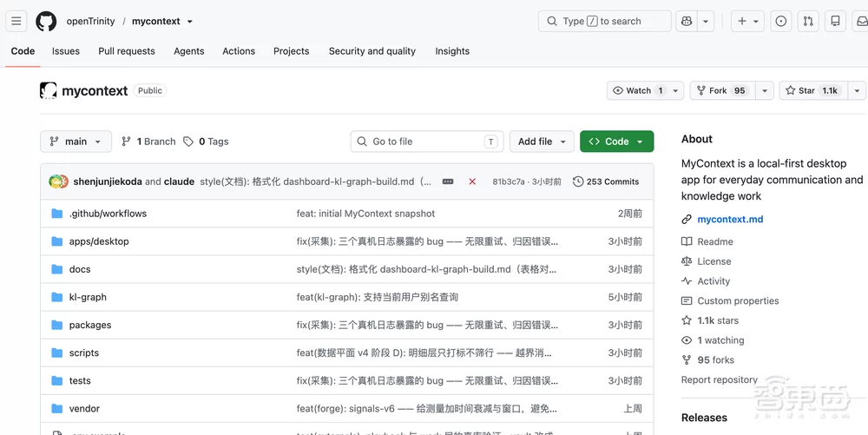Switch to Security and quality tab
Viewport: 868px width, 435px height.
372,51
